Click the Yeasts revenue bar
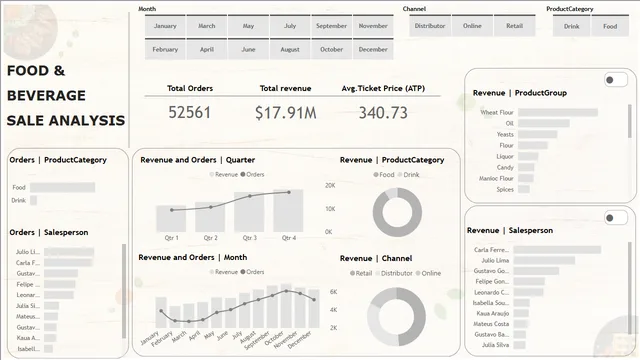This screenshot has width=640, height=360. point(538,134)
